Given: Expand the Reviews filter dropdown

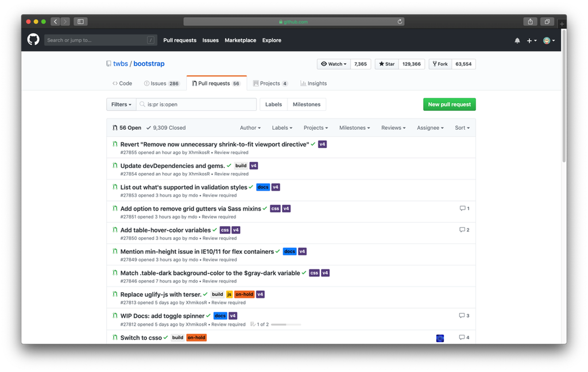Looking at the screenshot, I should pyautogui.click(x=393, y=128).
